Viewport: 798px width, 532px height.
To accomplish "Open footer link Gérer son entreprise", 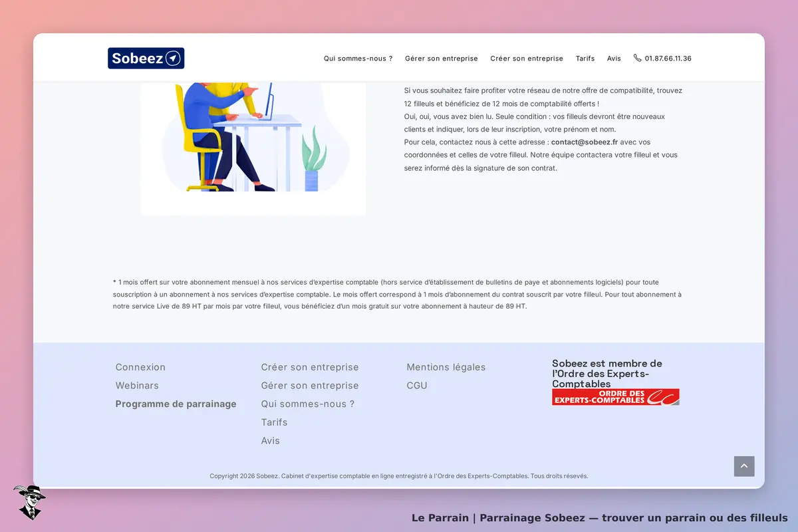I will [x=310, y=386].
